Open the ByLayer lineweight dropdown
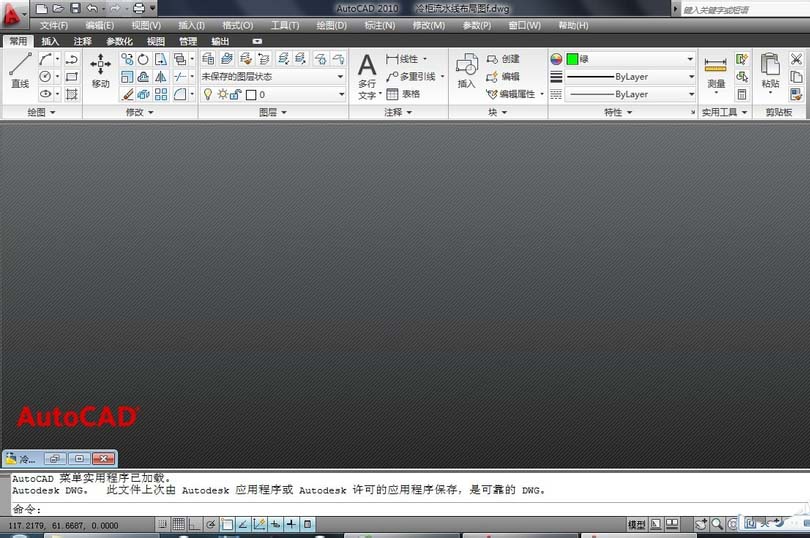The image size is (810, 538). click(629, 76)
